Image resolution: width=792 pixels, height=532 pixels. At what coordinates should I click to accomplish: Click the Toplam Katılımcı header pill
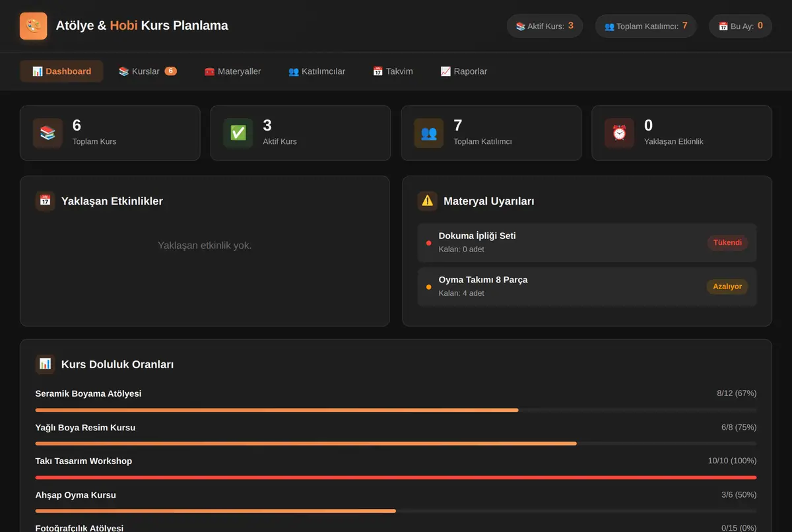[x=645, y=26]
